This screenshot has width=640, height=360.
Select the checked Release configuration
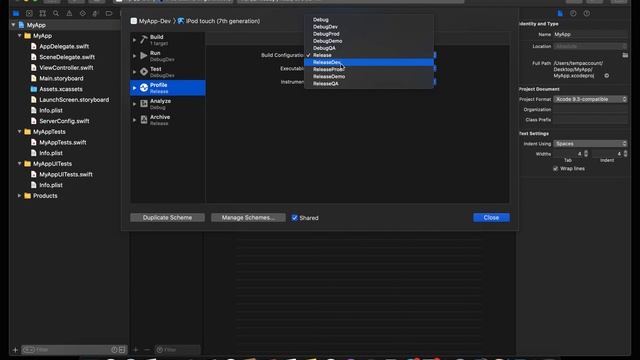[369, 55]
